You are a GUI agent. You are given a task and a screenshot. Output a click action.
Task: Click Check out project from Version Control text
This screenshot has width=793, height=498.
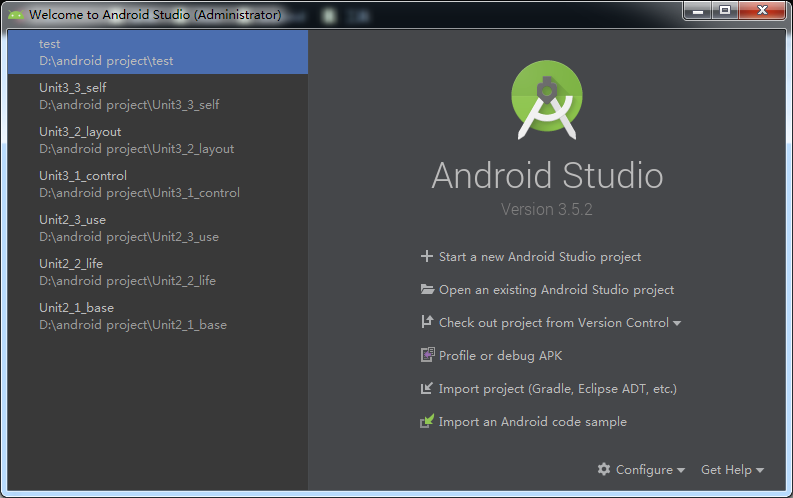(x=554, y=323)
